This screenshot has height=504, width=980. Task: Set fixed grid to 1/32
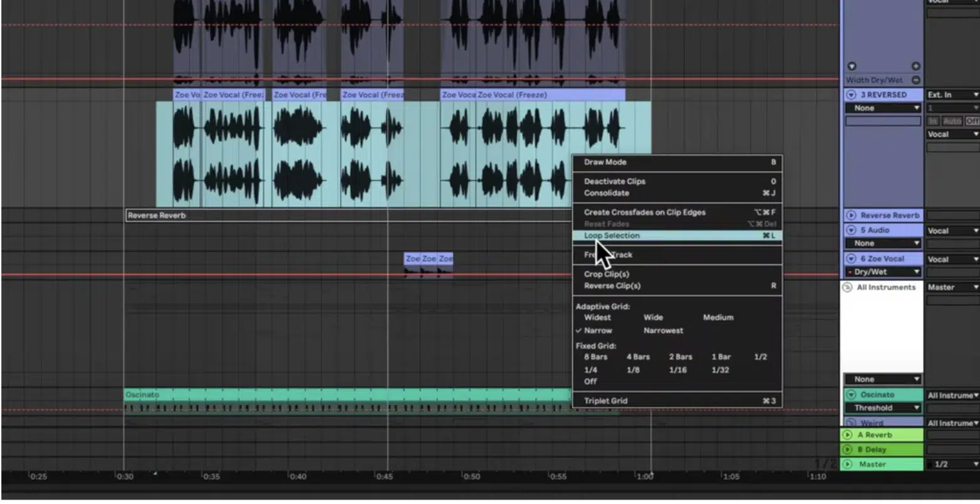720,370
